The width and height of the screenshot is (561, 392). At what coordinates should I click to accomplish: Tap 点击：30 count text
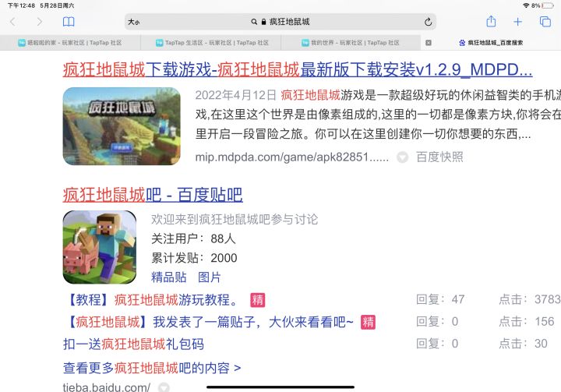pyautogui.click(x=524, y=344)
